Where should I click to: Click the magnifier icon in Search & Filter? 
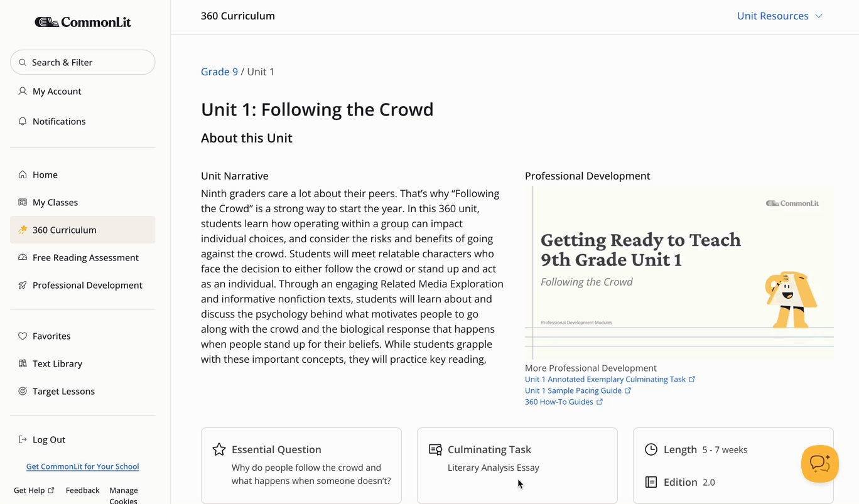coord(23,63)
